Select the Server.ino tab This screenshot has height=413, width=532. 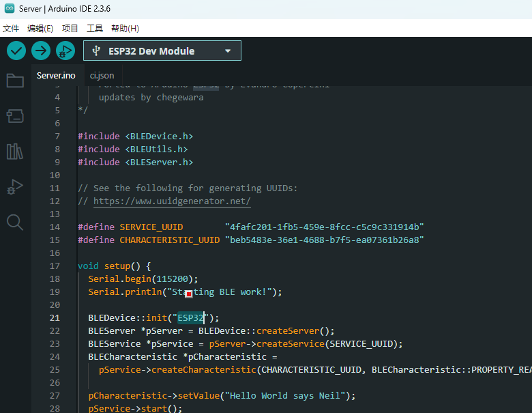56,75
